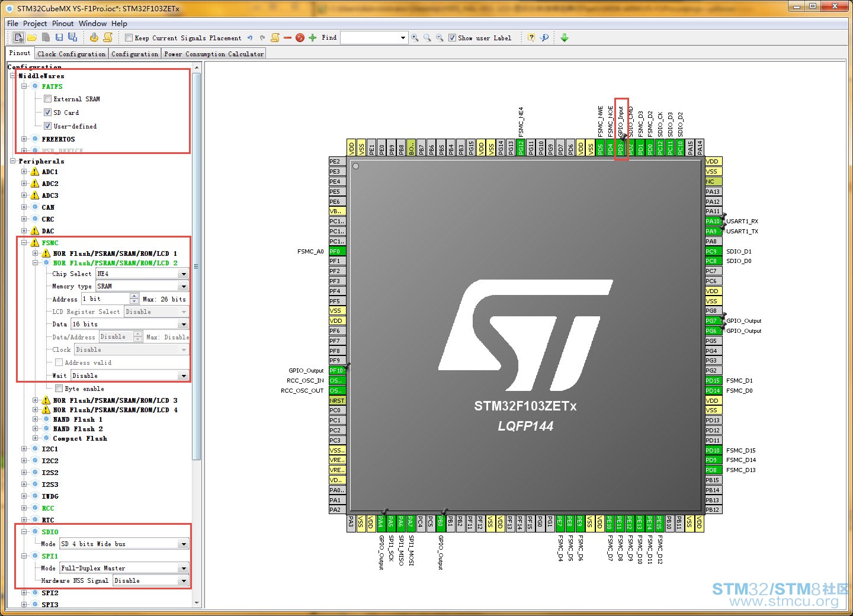Open the Pinout menu
The image size is (853, 616).
pos(63,24)
